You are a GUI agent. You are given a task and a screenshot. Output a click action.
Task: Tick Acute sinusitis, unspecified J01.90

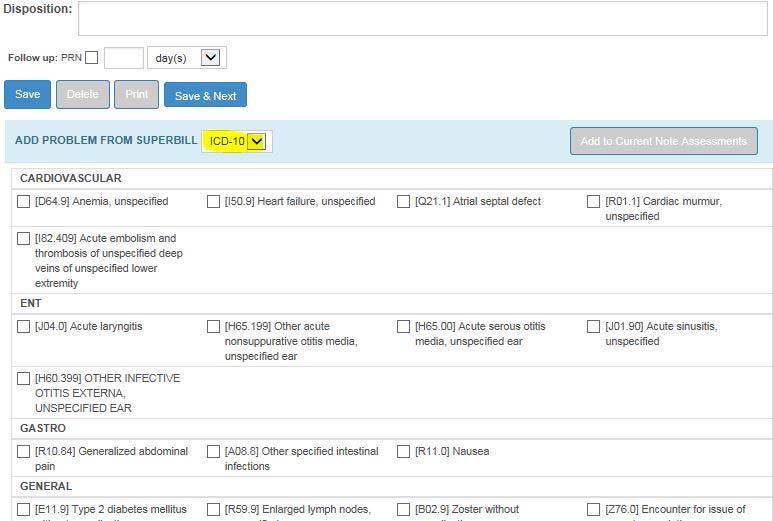pos(594,327)
